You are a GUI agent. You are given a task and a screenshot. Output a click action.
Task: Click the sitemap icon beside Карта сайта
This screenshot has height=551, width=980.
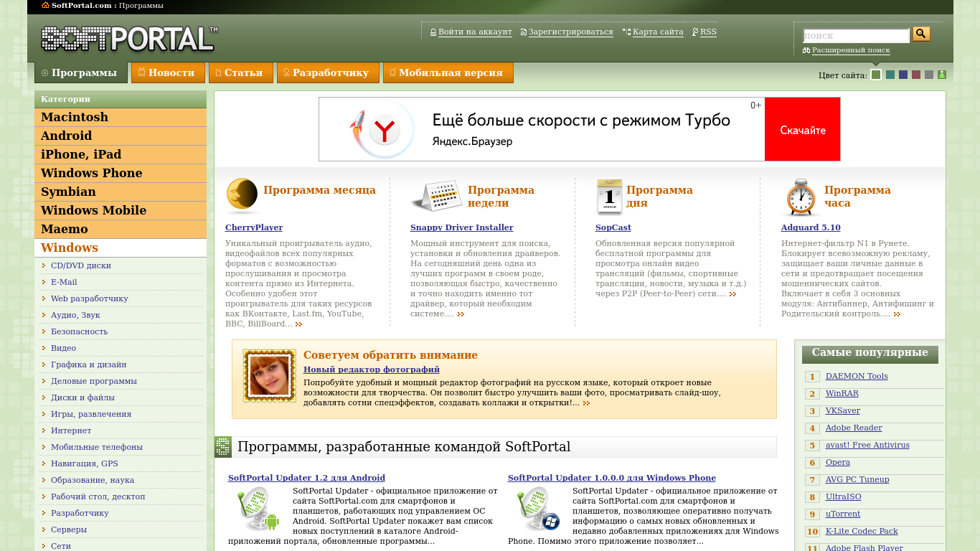[x=626, y=32]
